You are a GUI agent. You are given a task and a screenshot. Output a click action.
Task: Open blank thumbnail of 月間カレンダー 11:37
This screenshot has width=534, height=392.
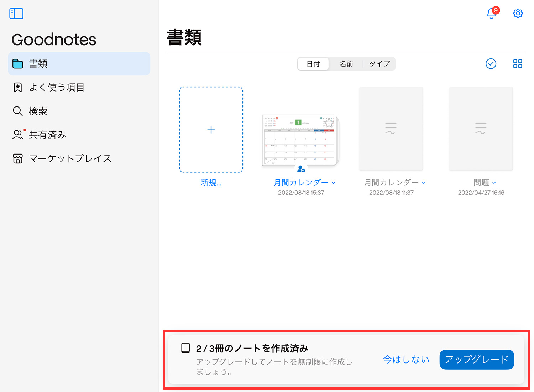point(391,129)
